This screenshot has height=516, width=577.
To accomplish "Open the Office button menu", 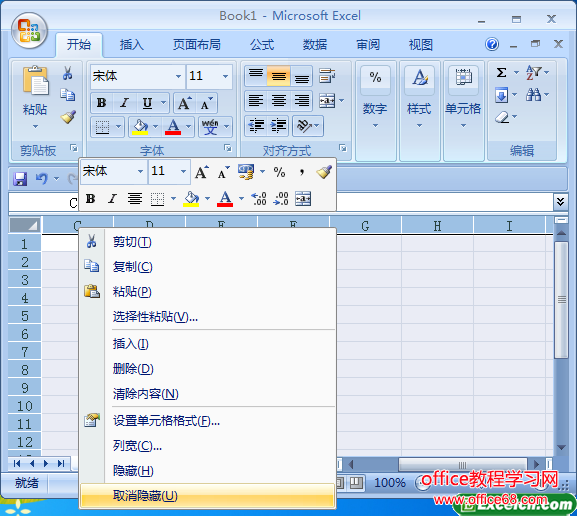I will (x=29, y=31).
